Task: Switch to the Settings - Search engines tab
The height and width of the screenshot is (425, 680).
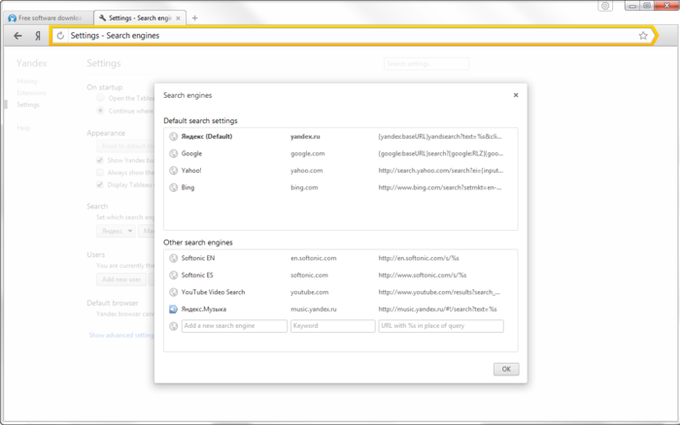Action: [140, 18]
